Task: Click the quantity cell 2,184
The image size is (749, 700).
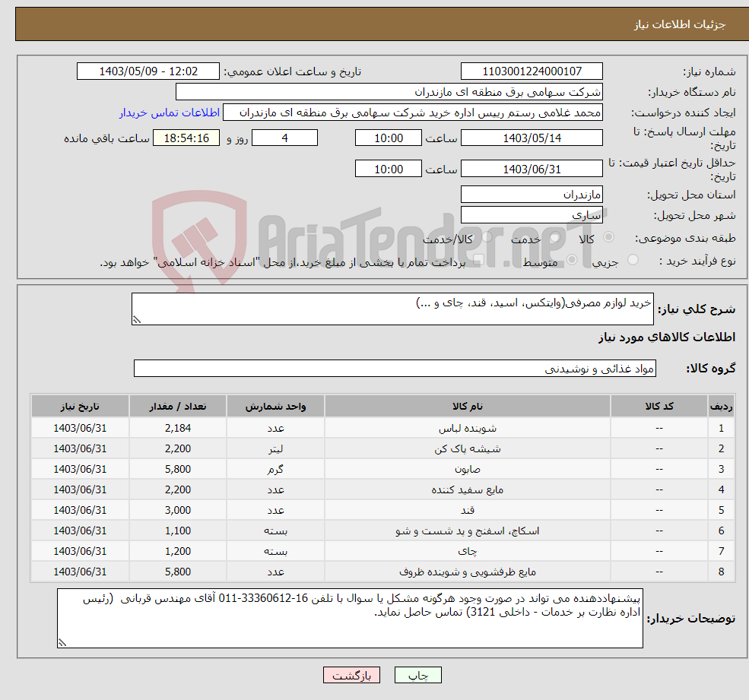Action: pyautogui.click(x=178, y=429)
